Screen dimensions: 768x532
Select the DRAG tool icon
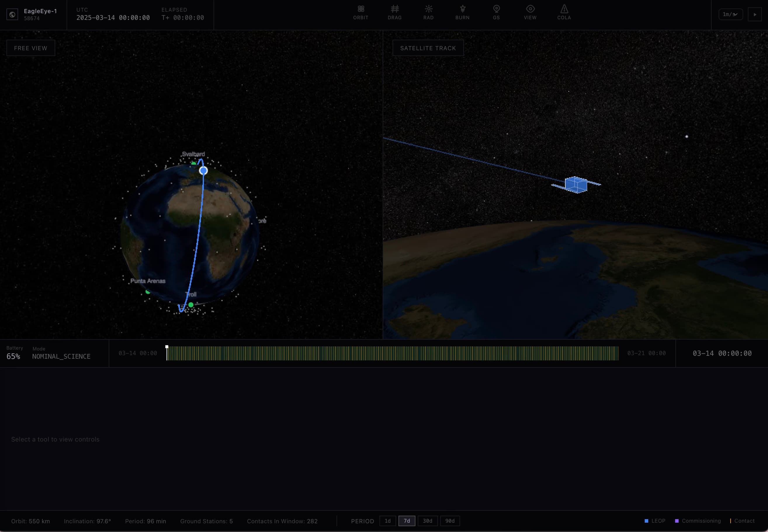coord(395,13)
